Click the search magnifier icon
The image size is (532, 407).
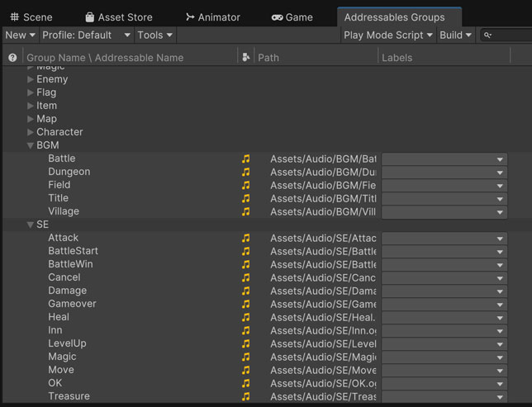click(487, 35)
